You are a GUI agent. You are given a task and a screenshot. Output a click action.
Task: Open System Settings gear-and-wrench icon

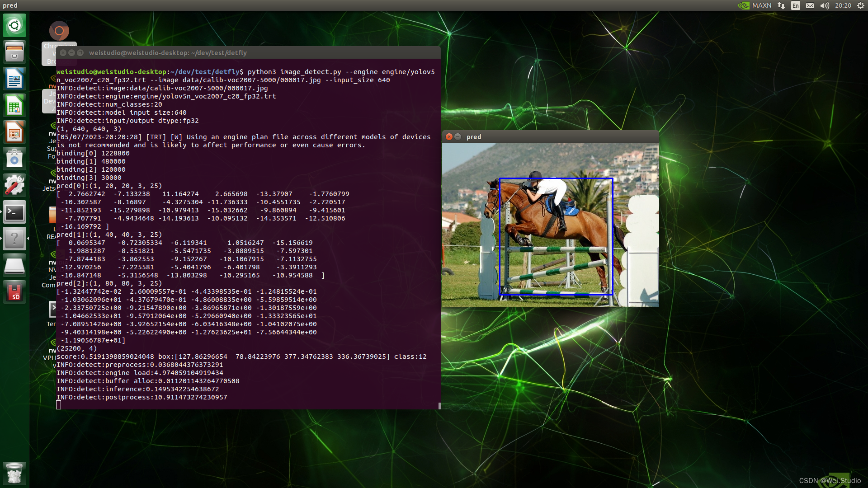click(x=14, y=185)
